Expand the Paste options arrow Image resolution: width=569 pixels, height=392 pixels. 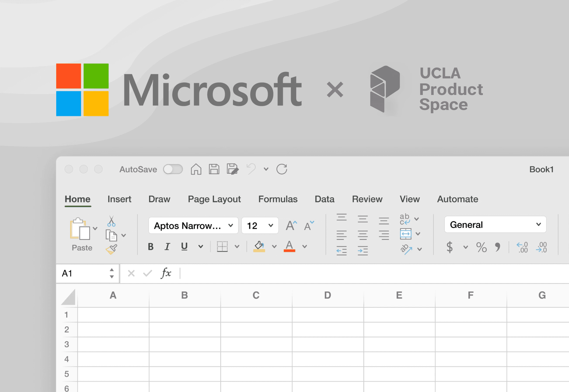point(95,229)
